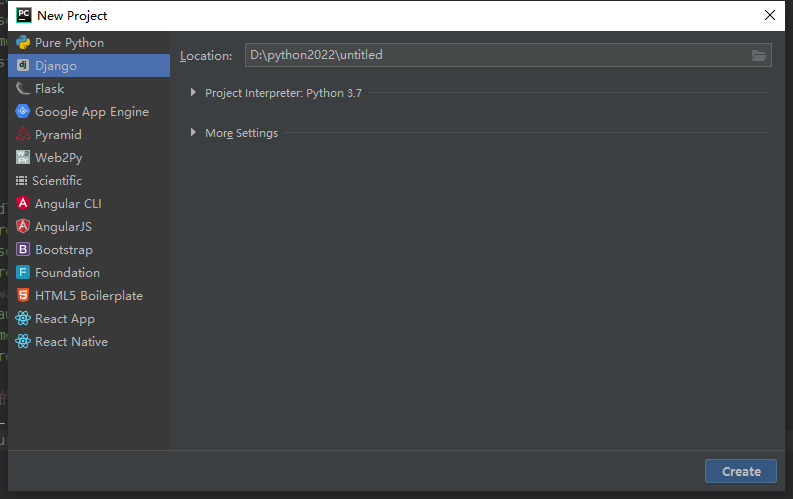Select 'Google App Engine' label

[92, 112]
